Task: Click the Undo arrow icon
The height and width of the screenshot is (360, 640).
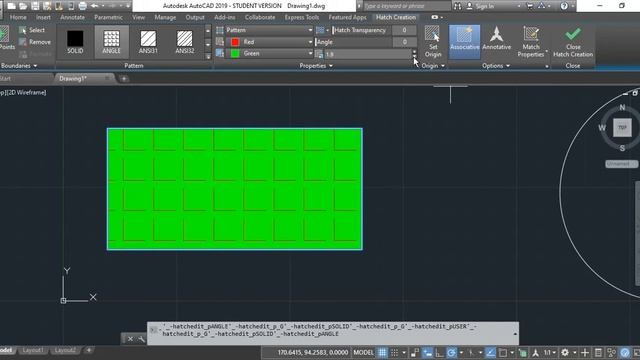Action: point(95,6)
